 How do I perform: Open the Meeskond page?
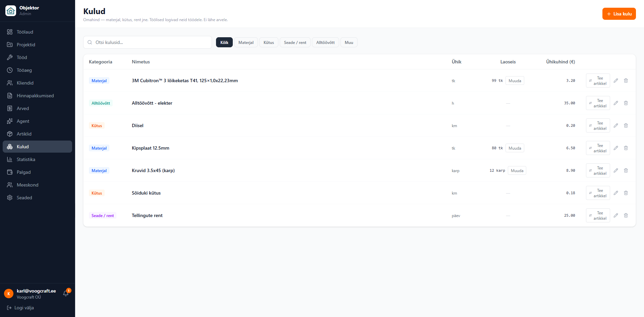pos(37,185)
